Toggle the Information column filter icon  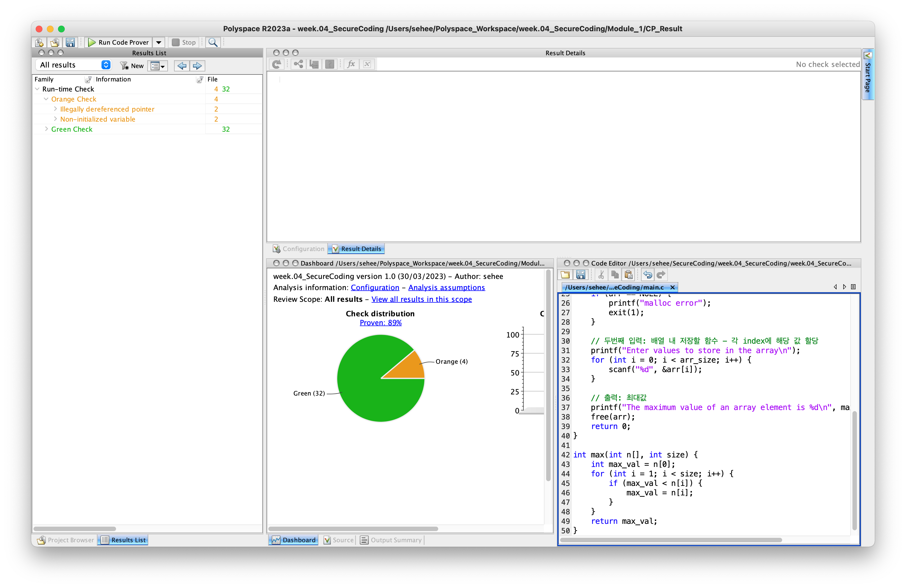(x=199, y=79)
